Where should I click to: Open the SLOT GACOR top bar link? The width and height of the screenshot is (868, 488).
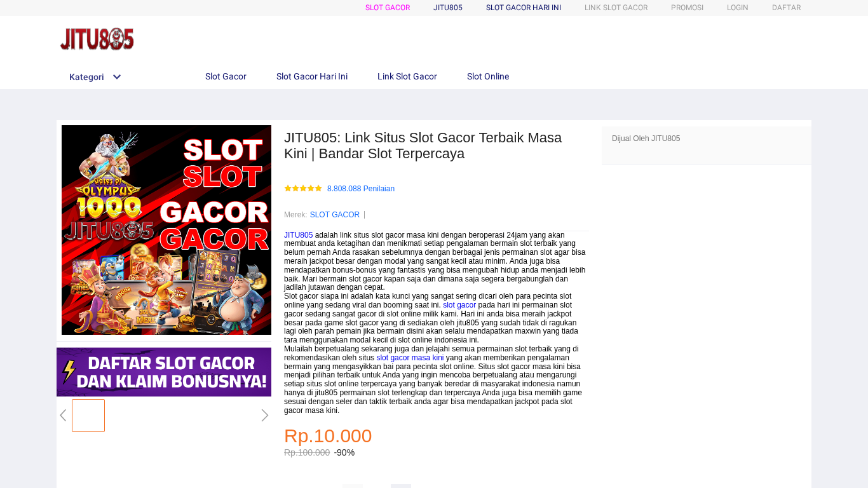pyautogui.click(x=388, y=8)
